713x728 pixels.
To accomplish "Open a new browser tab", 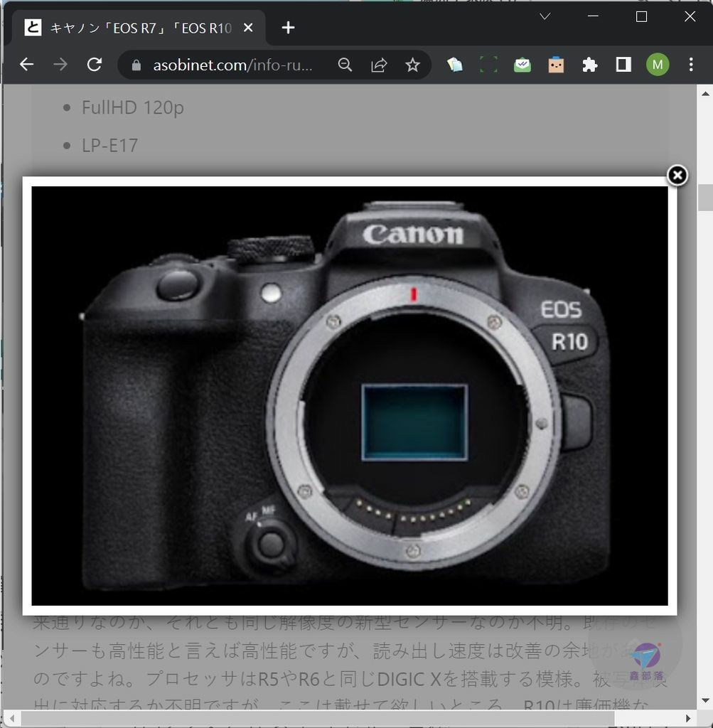I will pos(288,28).
